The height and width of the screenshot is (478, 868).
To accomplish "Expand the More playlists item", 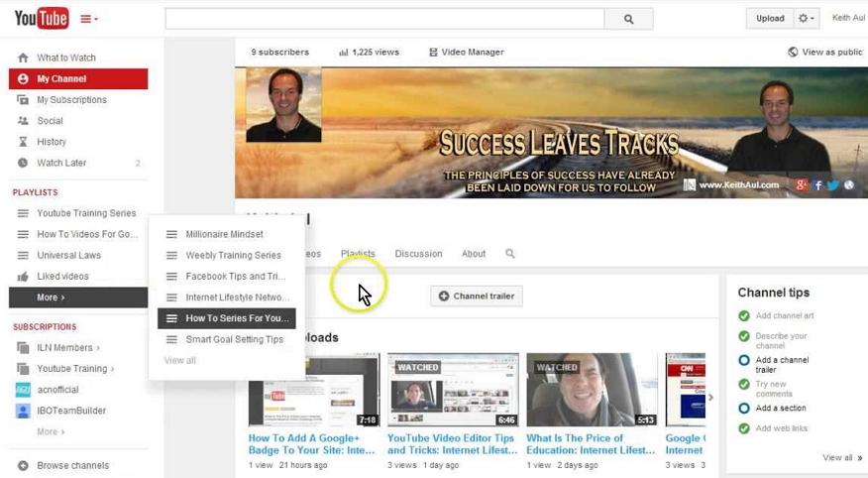I will coord(78,298).
